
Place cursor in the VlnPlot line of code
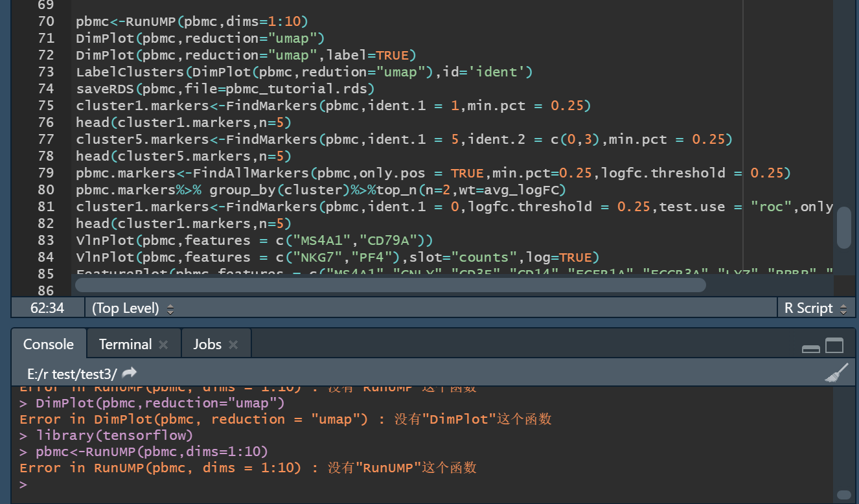coord(194,240)
